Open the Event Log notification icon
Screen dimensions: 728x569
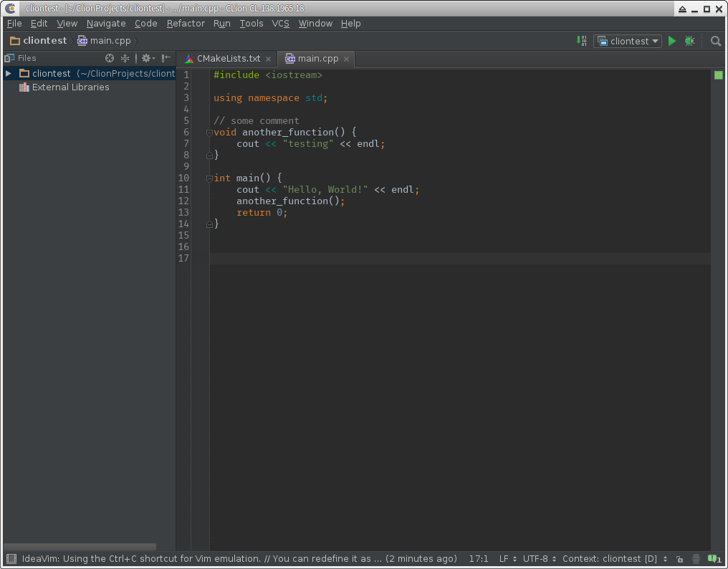pyautogui.click(x=714, y=559)
